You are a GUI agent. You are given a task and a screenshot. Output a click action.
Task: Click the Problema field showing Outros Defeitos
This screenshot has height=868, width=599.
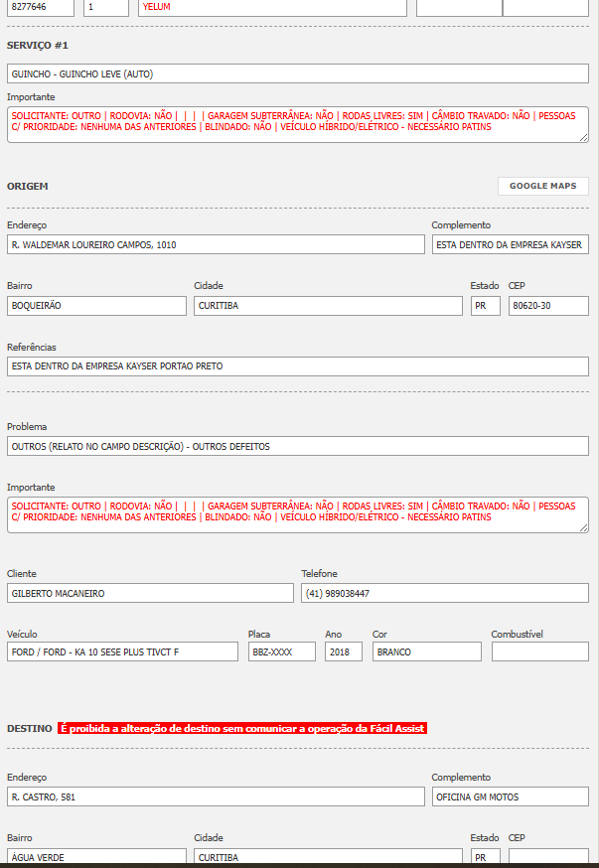pyautogui.click(x=297, y=446)
